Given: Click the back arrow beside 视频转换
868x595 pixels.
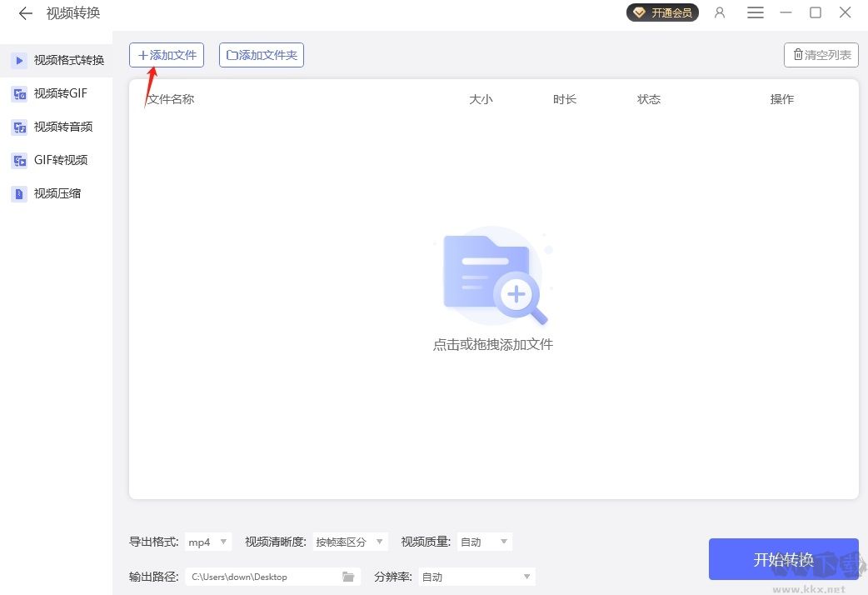Looking at the screenshot, I should pyautogui.click(x=24, y=13).
